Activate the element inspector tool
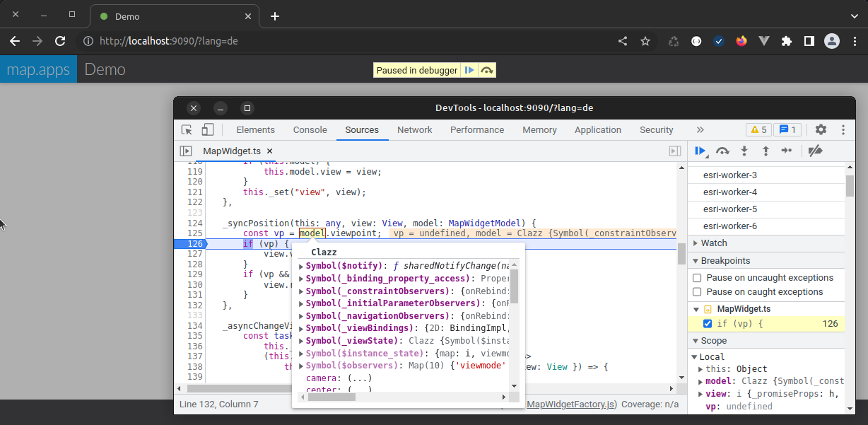 (x=185, y=130)
